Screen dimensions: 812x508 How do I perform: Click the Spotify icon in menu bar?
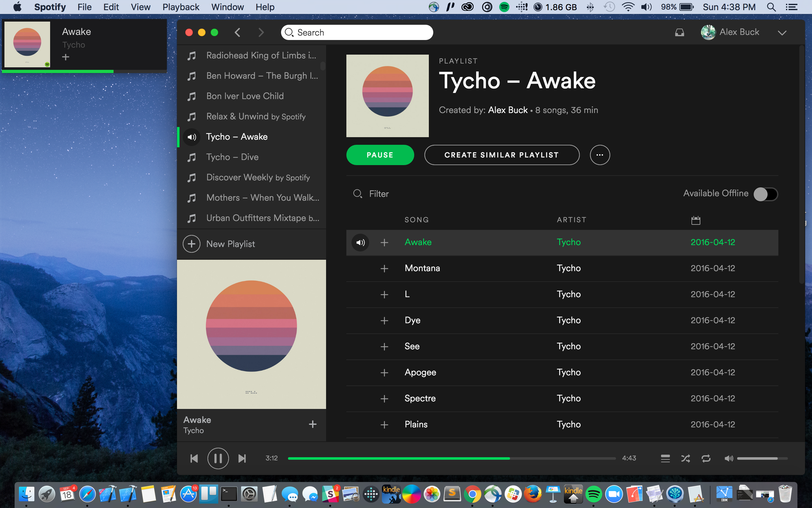click(x=504, y=7)
